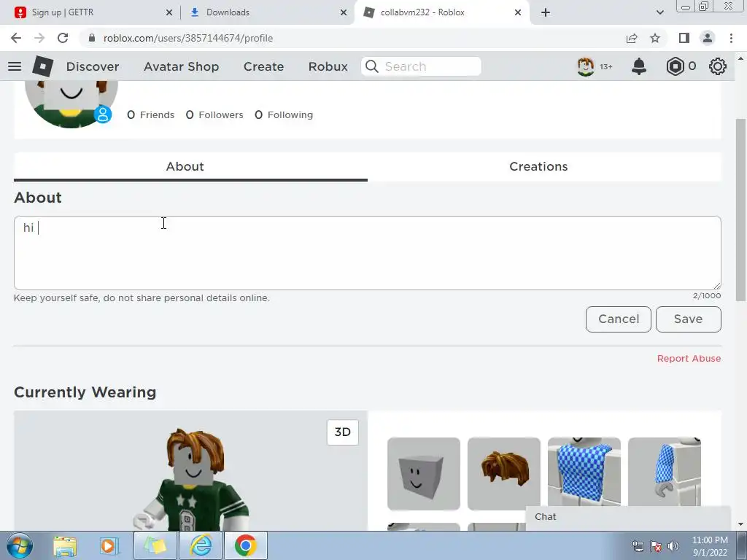747x560 pixels.
Task: Close the Sign up | GETTR tab
Action: point(169,12)
